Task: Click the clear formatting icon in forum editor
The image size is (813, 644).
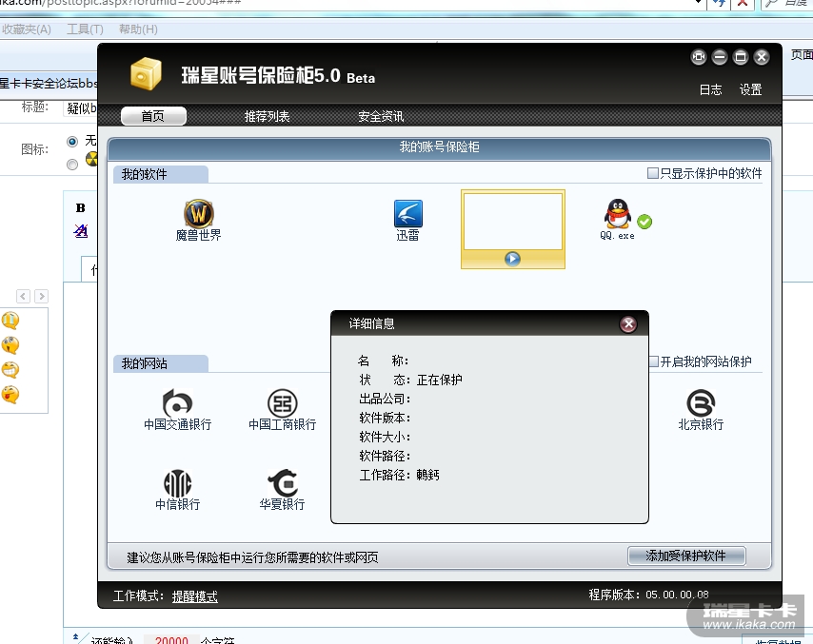Action: point(81,230)
